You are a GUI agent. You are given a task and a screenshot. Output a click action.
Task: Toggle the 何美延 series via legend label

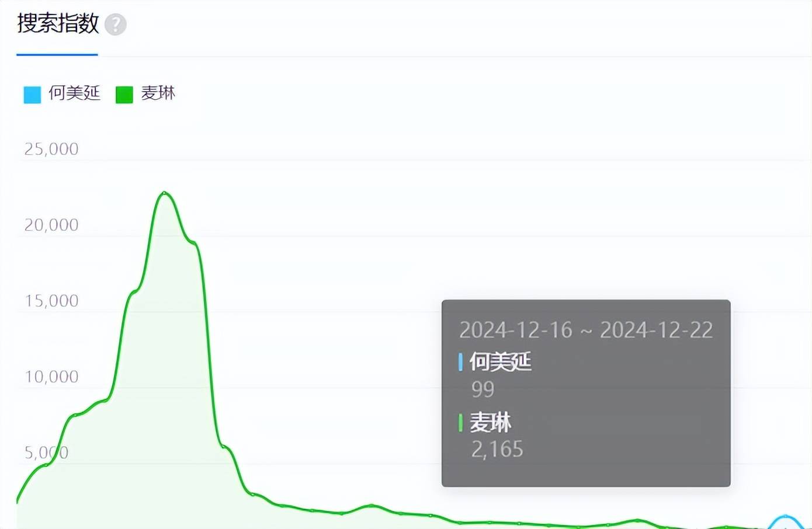(x=74, y=93)
